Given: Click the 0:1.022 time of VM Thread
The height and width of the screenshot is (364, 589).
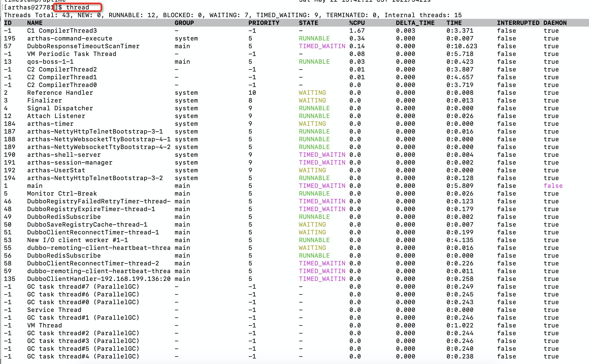Looking at the screenshot, I should 460,325.
